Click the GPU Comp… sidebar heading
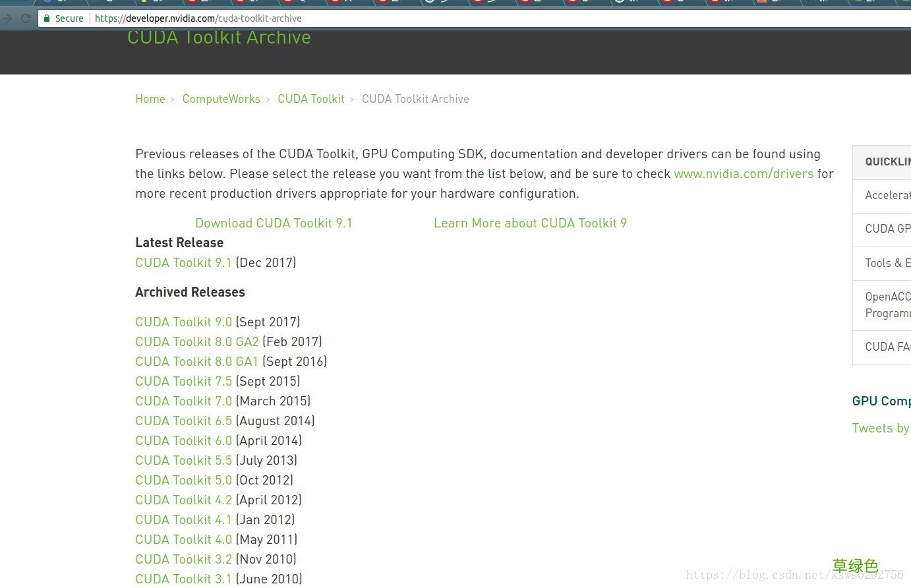This screenshot has width=911, height=588. tap(881, 401)
